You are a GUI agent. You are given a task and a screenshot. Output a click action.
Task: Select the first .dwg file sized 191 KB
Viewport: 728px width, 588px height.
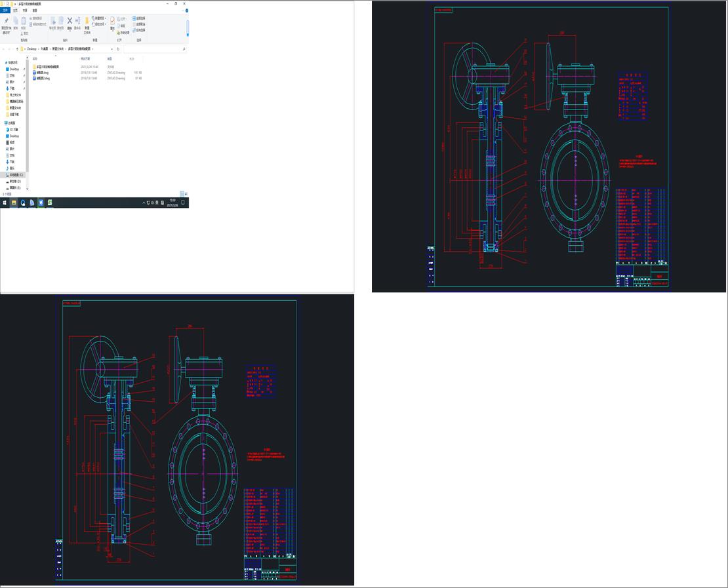41,73
